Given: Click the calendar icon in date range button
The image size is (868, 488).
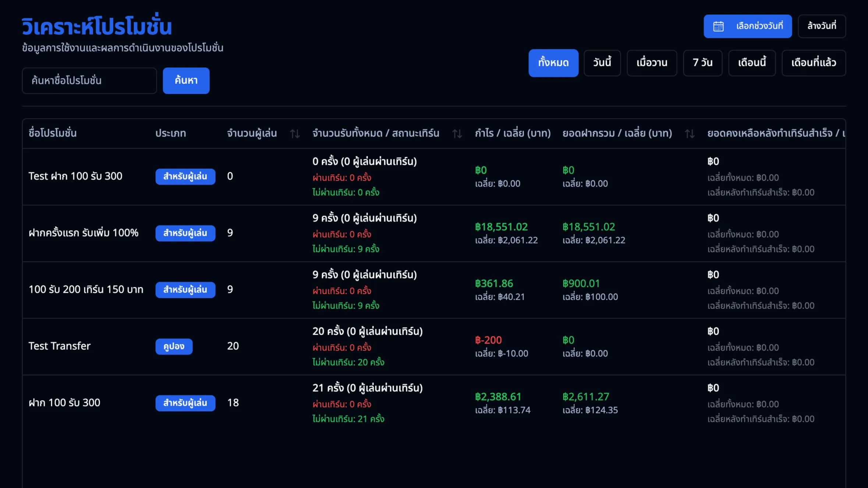Looking at the screenshot, I should [718, 26].
